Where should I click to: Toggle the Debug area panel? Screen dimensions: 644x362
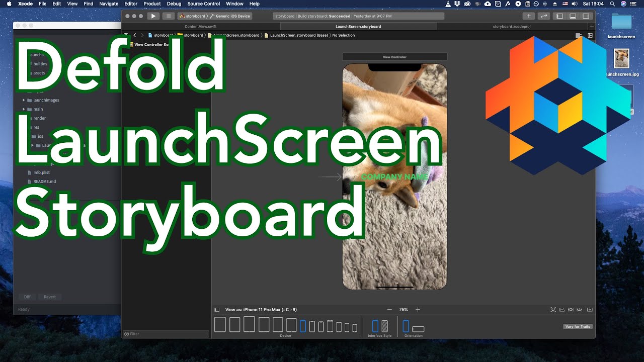[x=573, y=16]
